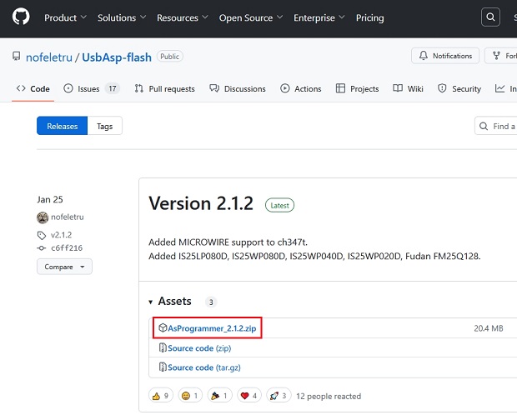Click the repository book icon

pos(16,57)
